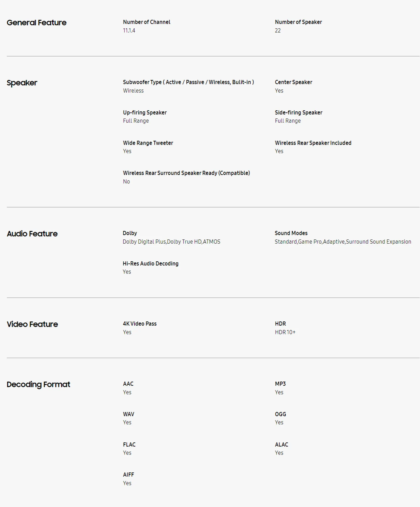
Task: Click the Number of Speaker label
Action: [298, 22]
